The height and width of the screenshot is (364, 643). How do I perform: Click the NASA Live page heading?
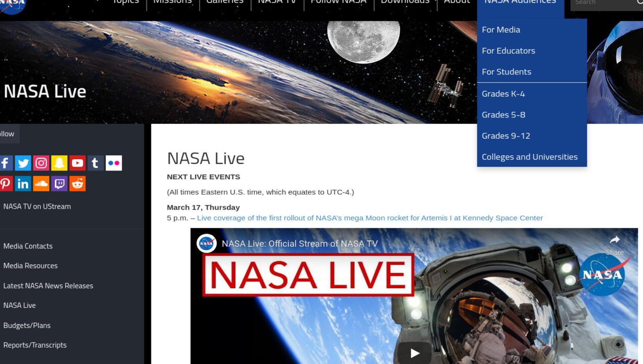pos(206,158)
